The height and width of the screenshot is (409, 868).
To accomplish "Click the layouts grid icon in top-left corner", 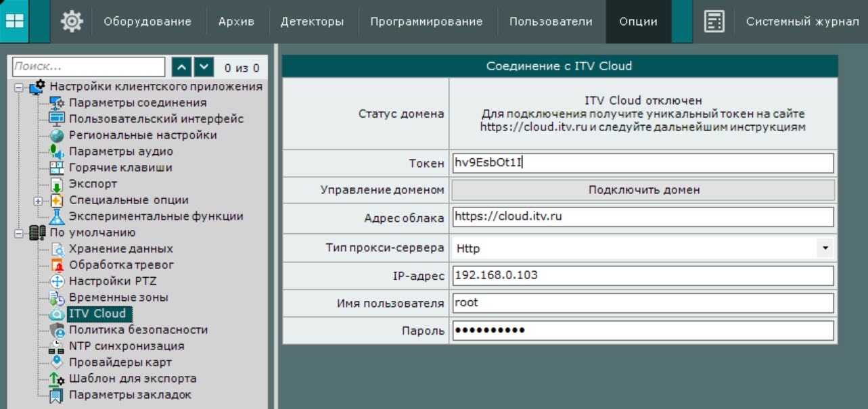I will [x=14, y=22].
